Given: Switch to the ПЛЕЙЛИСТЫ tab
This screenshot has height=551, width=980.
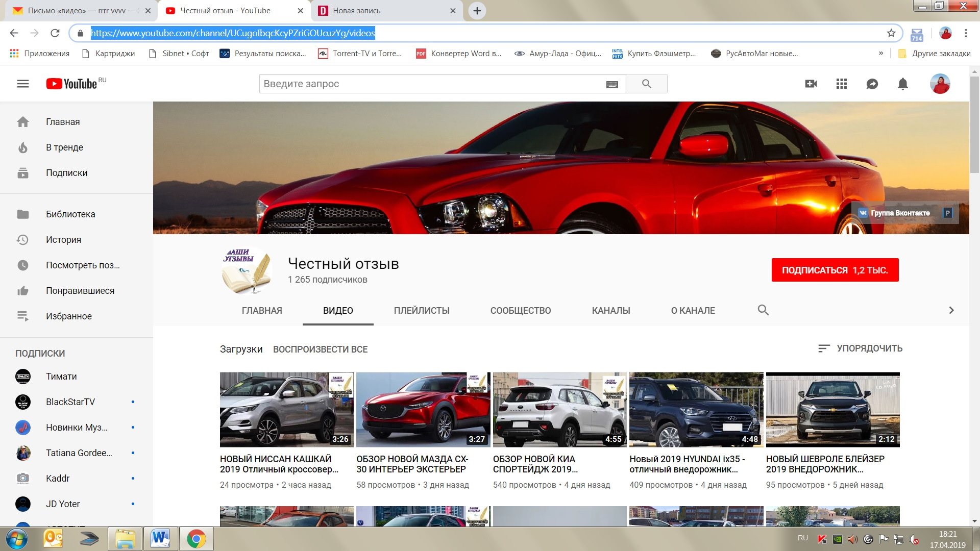Looking at the screenshot, I should (422, 311).
